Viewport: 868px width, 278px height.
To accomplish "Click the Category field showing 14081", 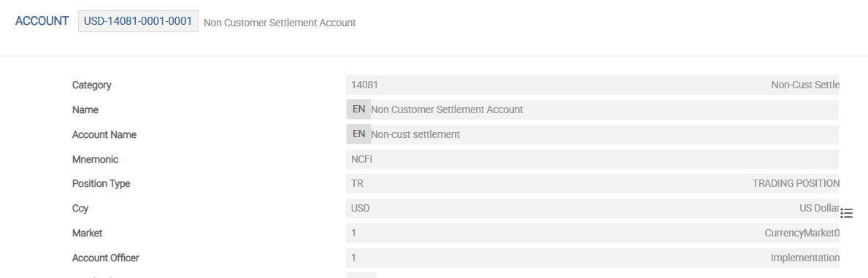I will 592,85.
